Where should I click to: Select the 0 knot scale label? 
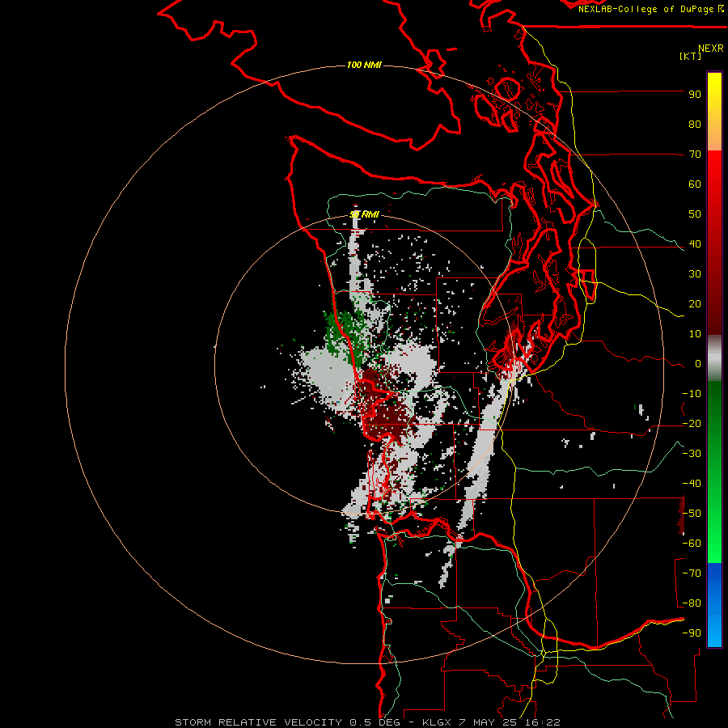[698, 364]
